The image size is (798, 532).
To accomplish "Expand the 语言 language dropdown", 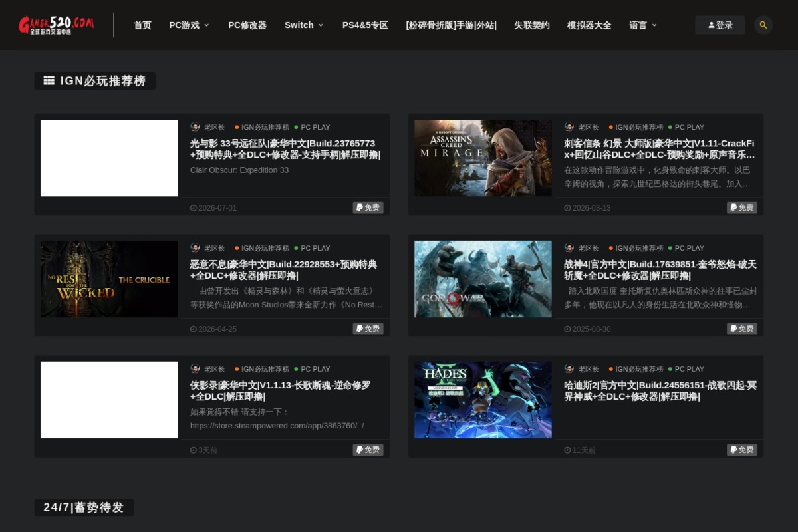I will pos(643,25).
